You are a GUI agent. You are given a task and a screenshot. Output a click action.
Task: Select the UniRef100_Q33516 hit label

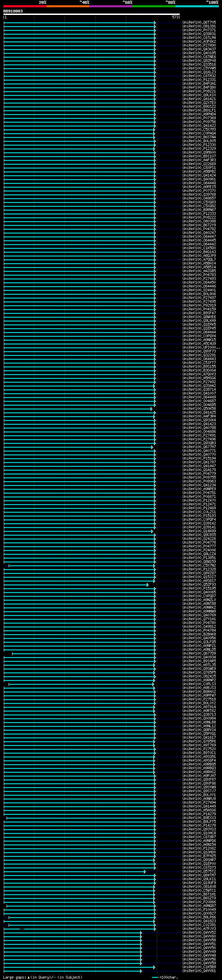pyautogui.click(x=199, y=64)
